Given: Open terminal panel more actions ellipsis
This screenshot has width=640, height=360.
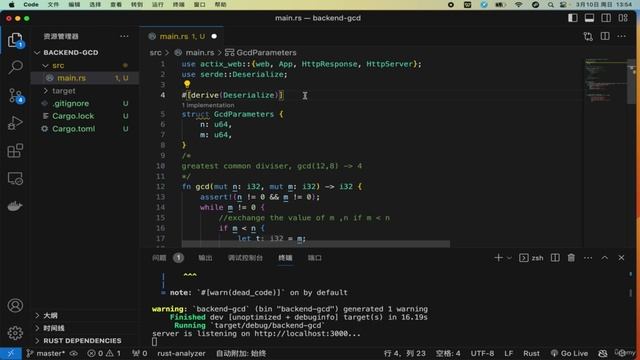Looking at the screenshot, I should pos(588,258).
